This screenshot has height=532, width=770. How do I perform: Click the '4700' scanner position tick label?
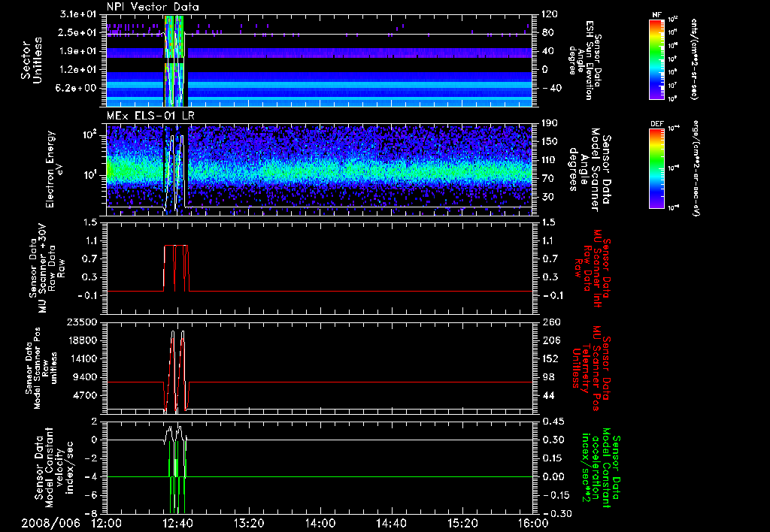(86, 395)
